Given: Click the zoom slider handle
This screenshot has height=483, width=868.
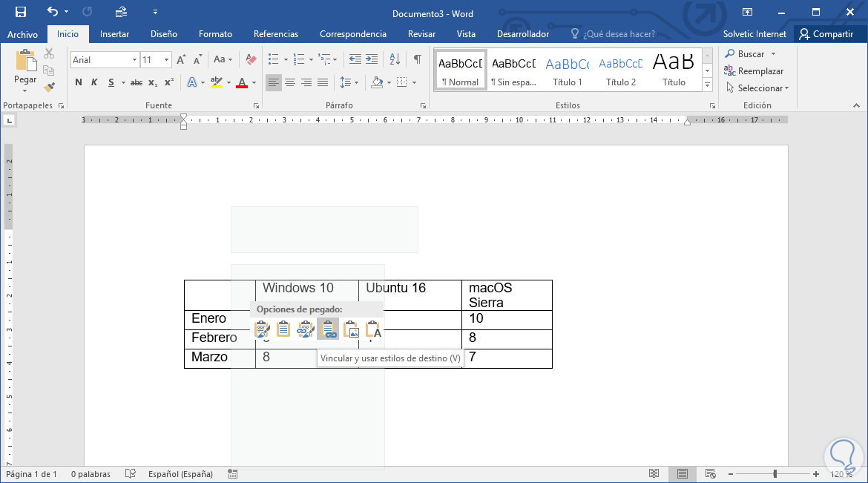Looking at the screenshot, I should [x=775, y=473].
